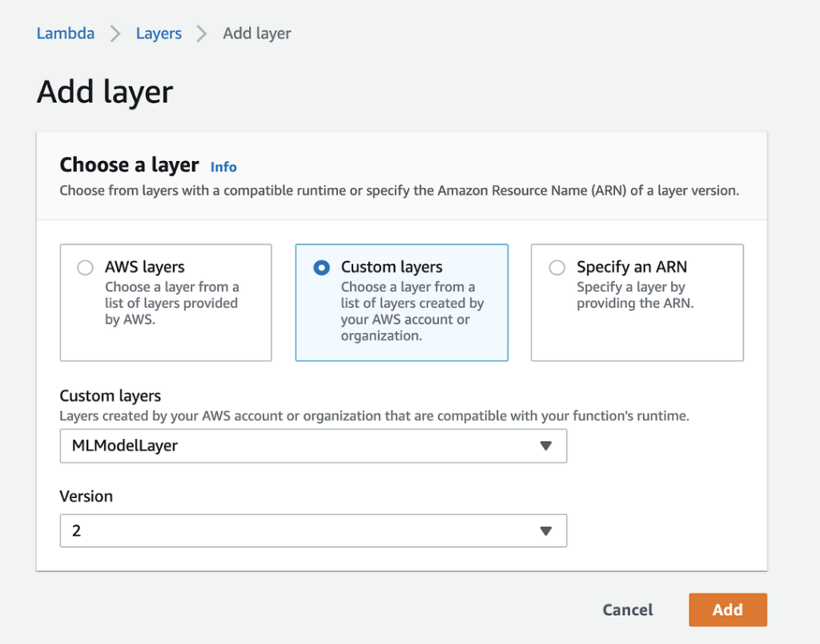The image size is (820, 644).
Task: Open the Layers breadcrumb link
Action: pyautogui.click(x=158, y=33)
